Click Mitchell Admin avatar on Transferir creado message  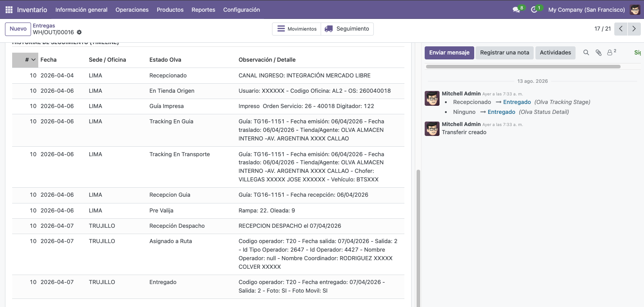(x=432, y=128)
